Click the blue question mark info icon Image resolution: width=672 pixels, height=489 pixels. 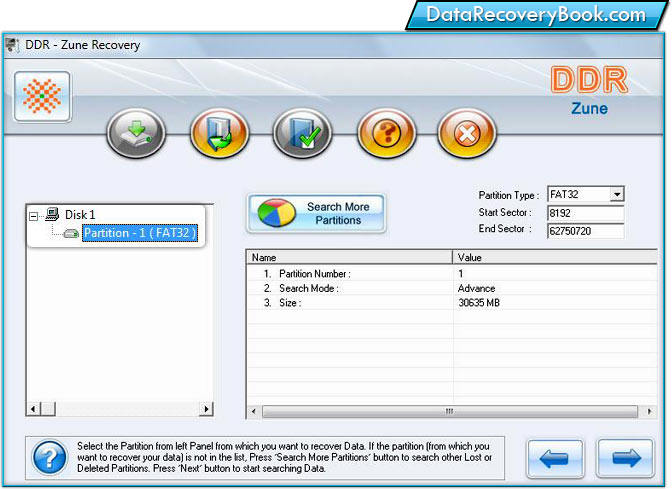50,458
